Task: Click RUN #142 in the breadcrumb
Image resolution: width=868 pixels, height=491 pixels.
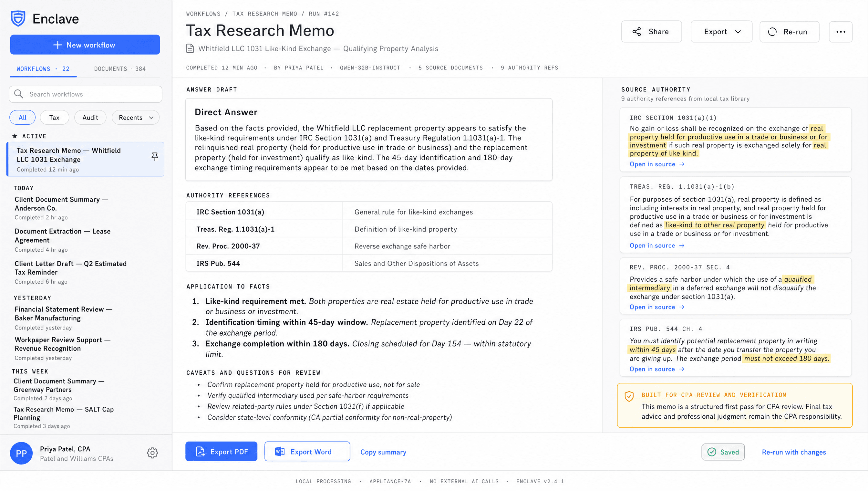Action: [x=324, y=14]
